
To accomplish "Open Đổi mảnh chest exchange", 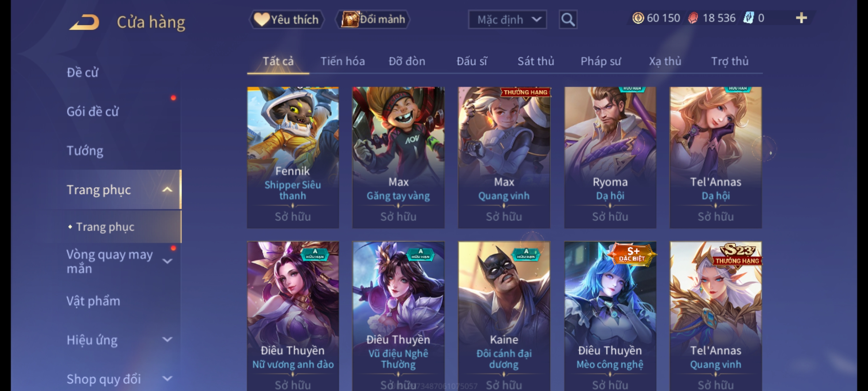I will pos(373,20).
